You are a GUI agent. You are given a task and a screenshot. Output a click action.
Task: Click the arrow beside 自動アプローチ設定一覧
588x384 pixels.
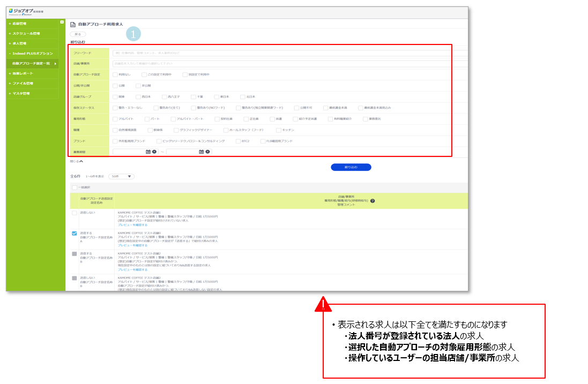click(55, 64)
